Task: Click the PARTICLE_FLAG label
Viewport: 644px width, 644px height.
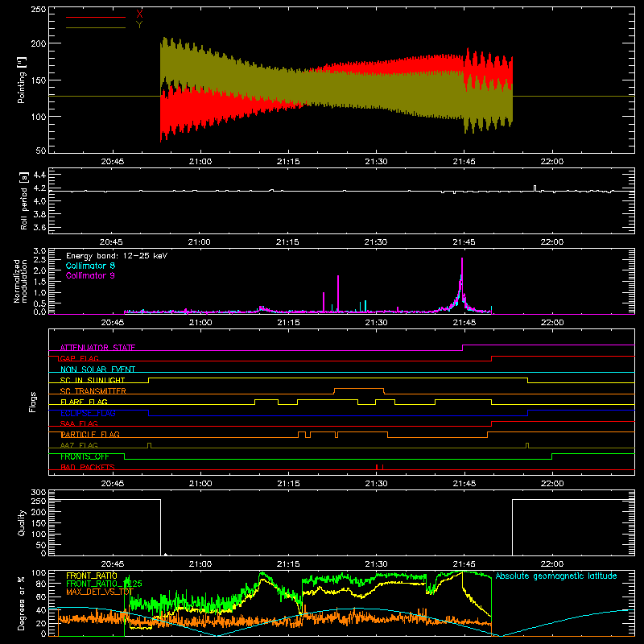Action: [x=90, y=434]
